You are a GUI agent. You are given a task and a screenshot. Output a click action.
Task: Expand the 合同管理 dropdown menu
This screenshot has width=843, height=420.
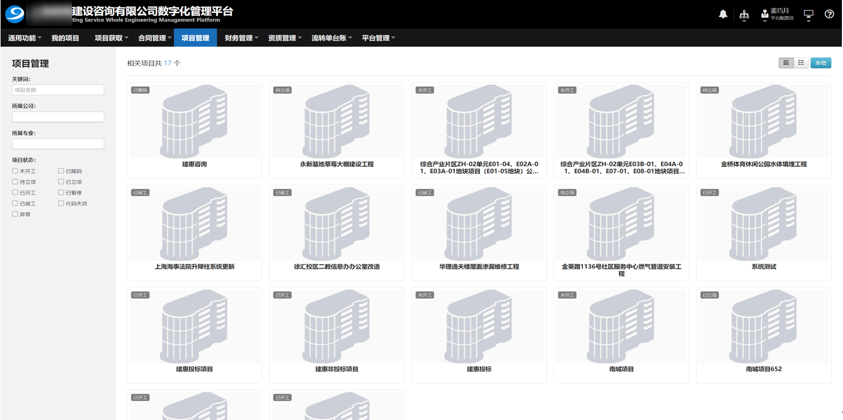[154, 38]
